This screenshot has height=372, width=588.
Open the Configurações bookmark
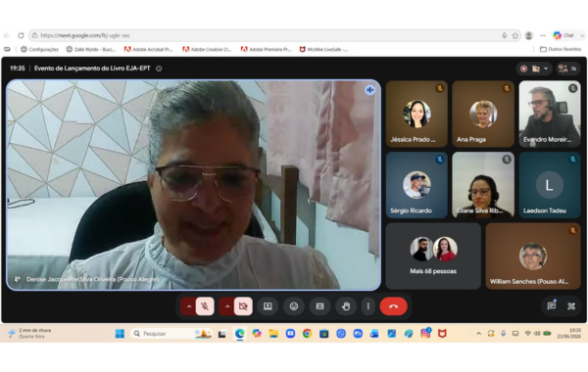point(40,49)
